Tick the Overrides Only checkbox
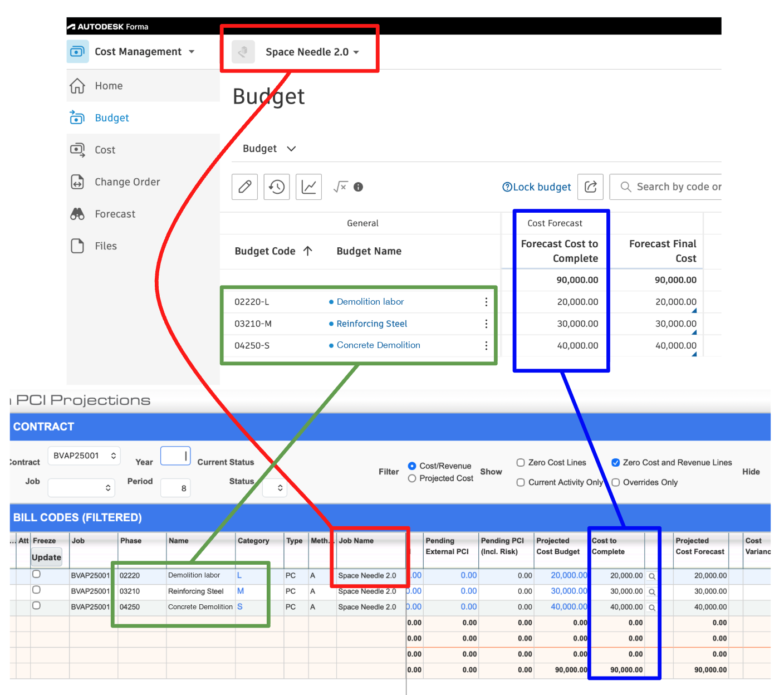The height and width of the screenshot is (695, 784). click(616, 482)
